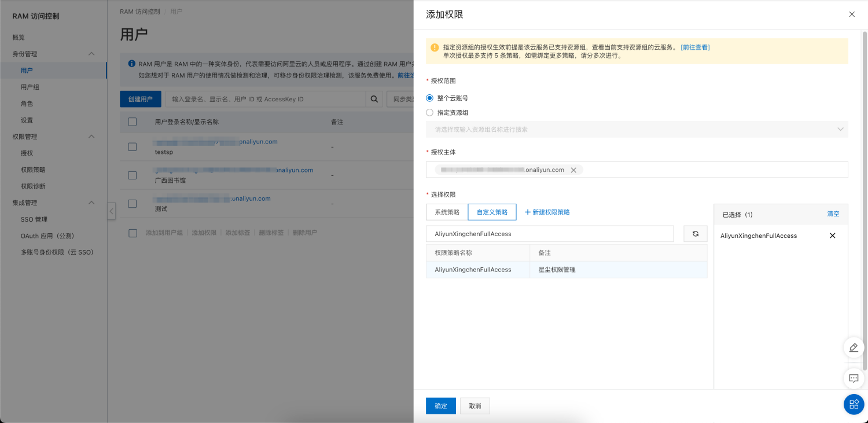
Task: Click RAM 访问控制 breadcrumb
Action: tap(139, 12)
